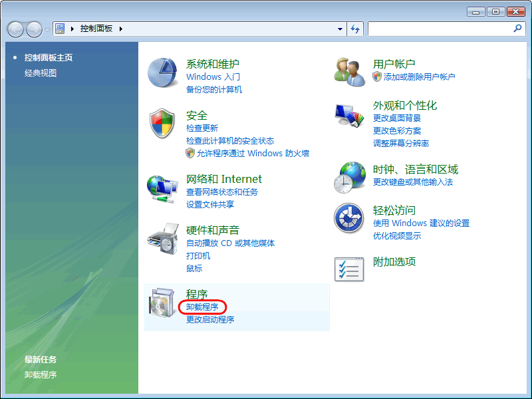Expand the arrow after 控制面板 breadcrumb
532x399 pixels.
click(x=121, y=29)
